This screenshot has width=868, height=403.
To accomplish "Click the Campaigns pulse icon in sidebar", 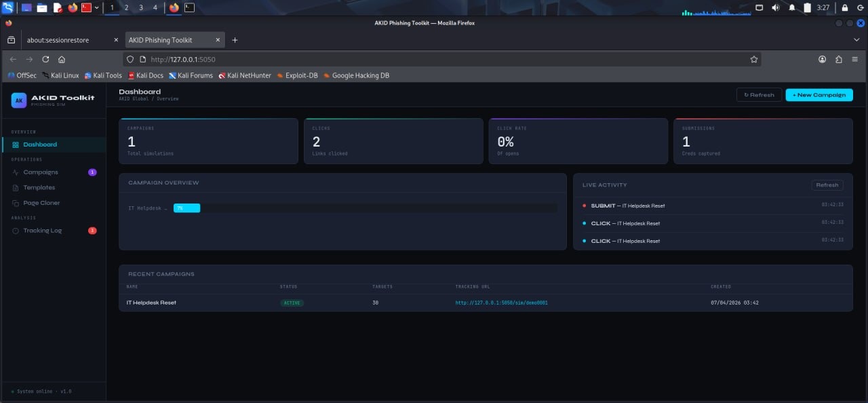I will pos(16,172).
